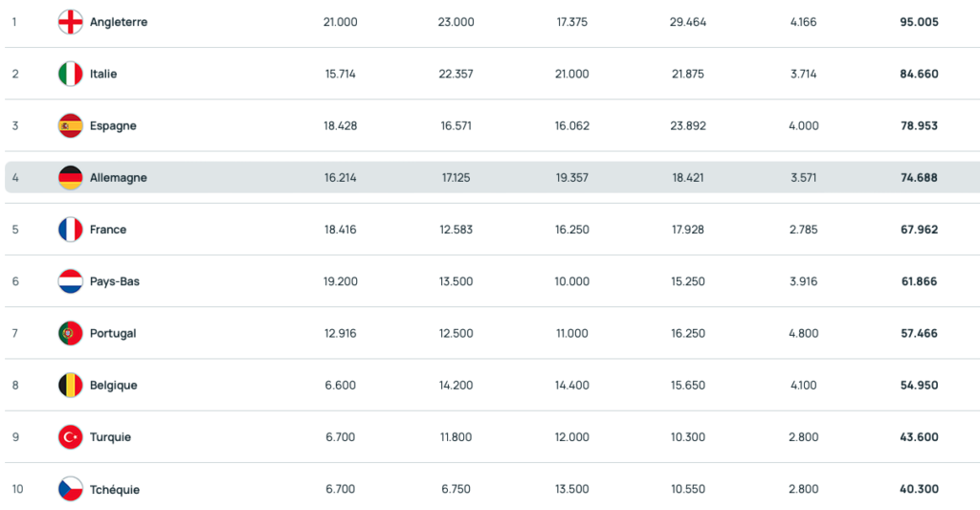Click the Pays-Bas country name
980x510 pixels.
click(x=114, y=281)
